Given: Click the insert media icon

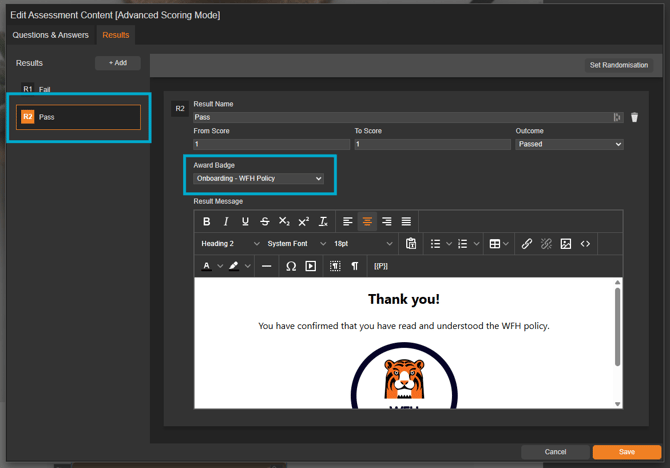Looking at the screenshot, I should click(x=310, y=266).
